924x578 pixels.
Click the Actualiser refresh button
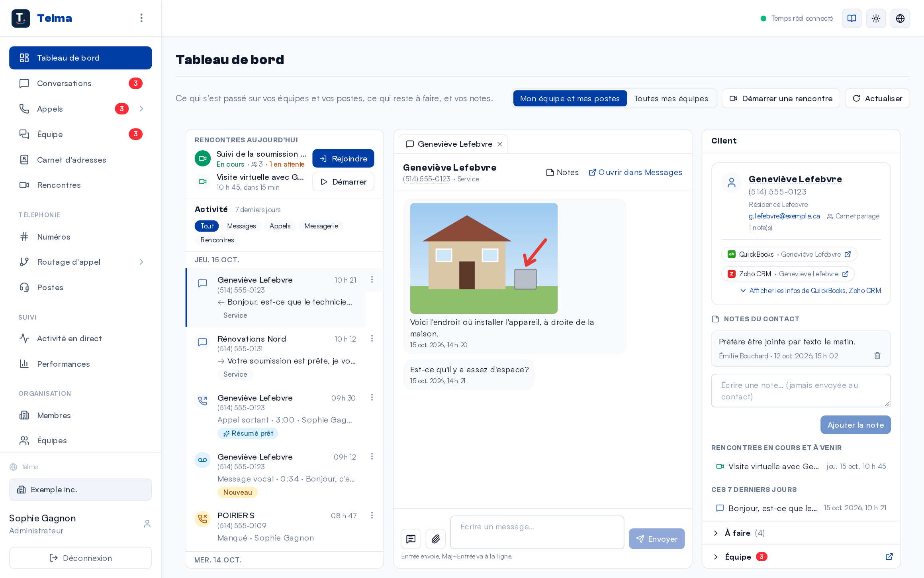(x=877, y=98)
